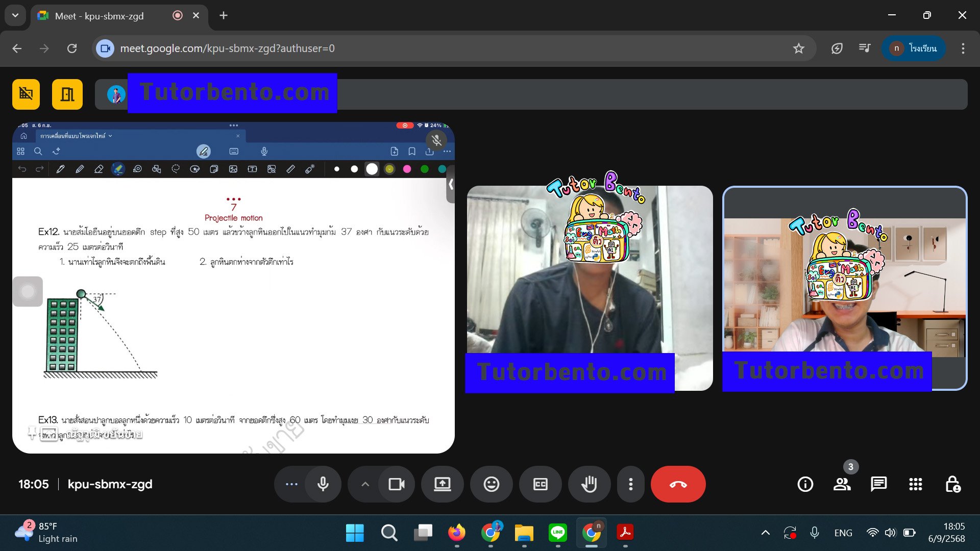980x551 pixels.
Task: Toggle keyboard typing mode in shared notes
Action: coord(234,152)
